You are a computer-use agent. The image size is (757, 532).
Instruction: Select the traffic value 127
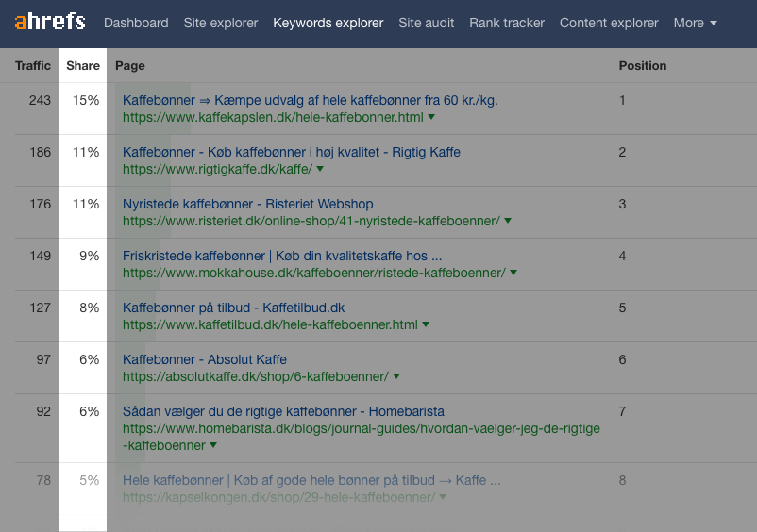(40, 308)
